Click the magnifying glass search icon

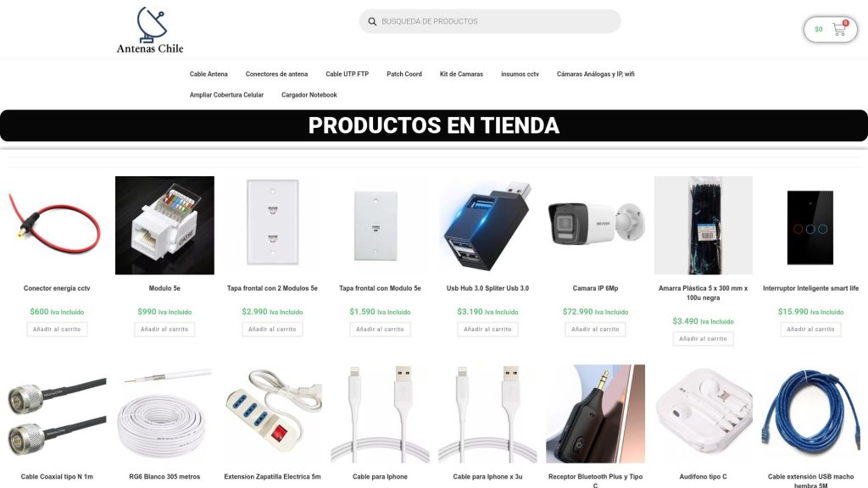click(372, 21)
